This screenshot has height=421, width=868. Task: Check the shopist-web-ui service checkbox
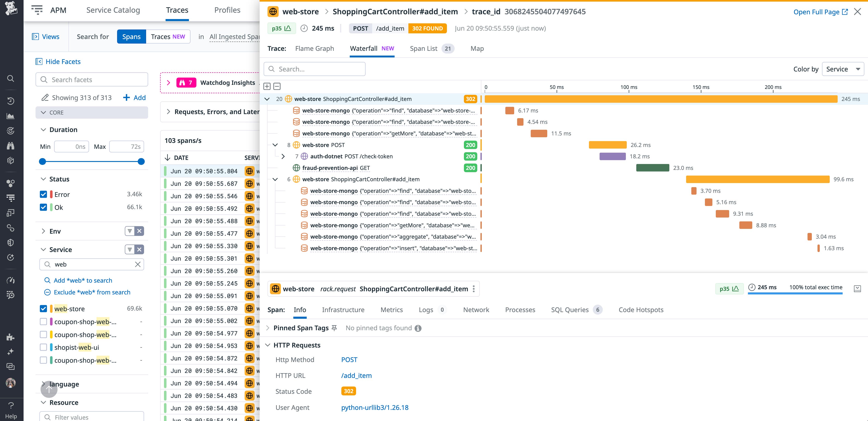(x=43, y=347)
